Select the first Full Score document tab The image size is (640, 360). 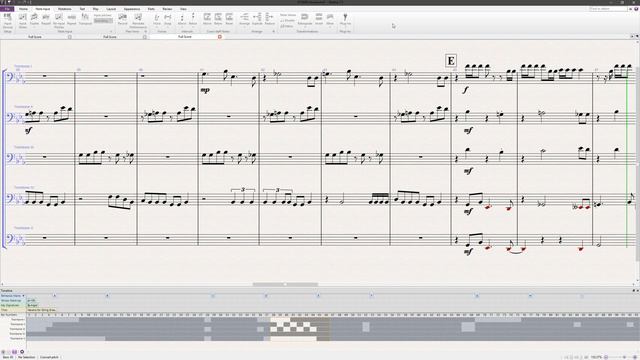(35, 37)
